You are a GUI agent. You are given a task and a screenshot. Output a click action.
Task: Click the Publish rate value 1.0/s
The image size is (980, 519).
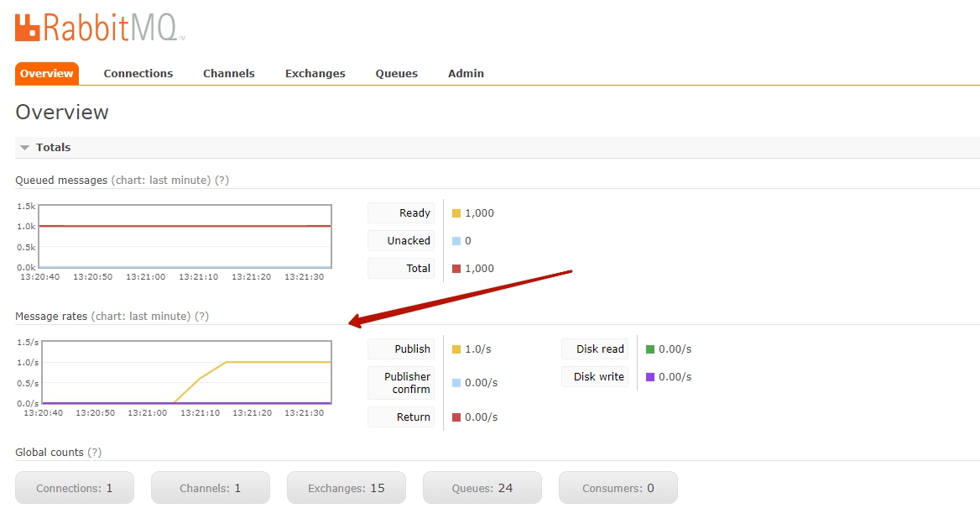(x=478, y=349)
